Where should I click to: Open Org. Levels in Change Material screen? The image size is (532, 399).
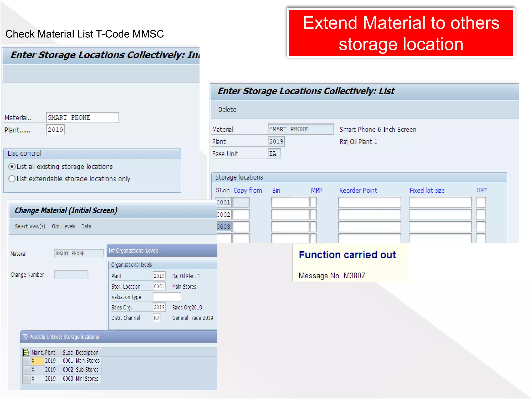(63, 226)
